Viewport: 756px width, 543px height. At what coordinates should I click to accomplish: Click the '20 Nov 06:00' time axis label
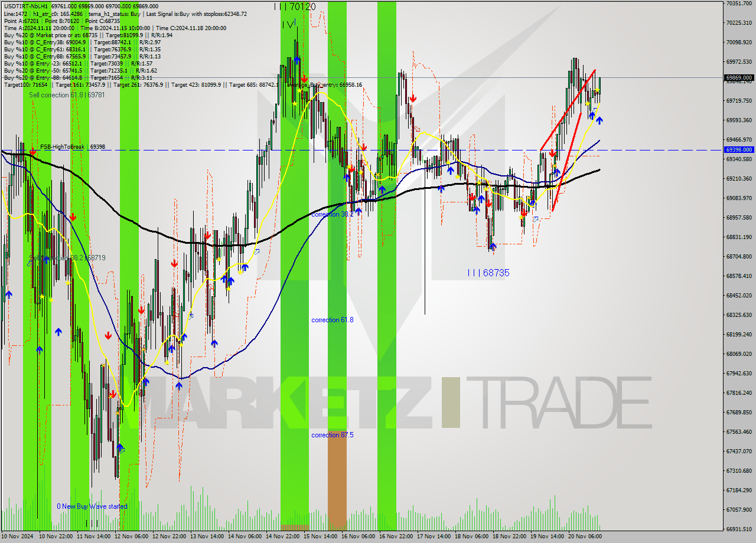[585, 537]
